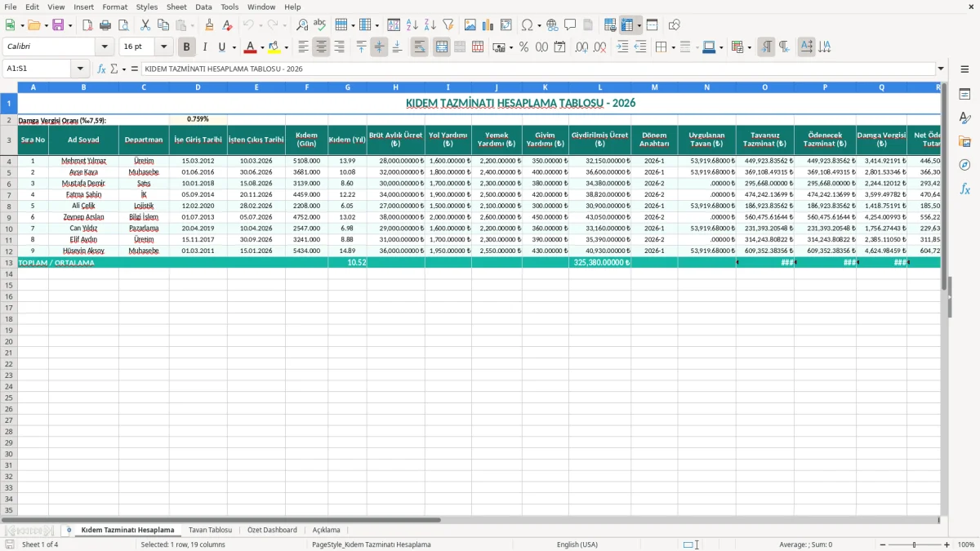The image size is (980, 551).
Task: Apply the red font color
Action: (x=251, y=47)
